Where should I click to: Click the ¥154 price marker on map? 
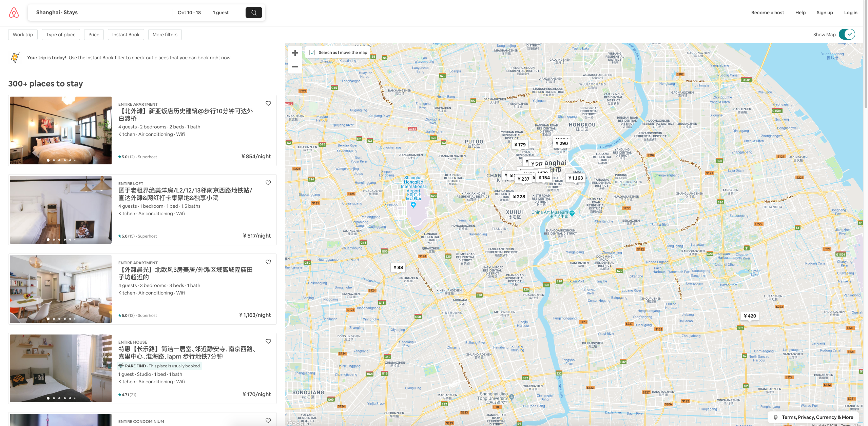pos(544,178)
